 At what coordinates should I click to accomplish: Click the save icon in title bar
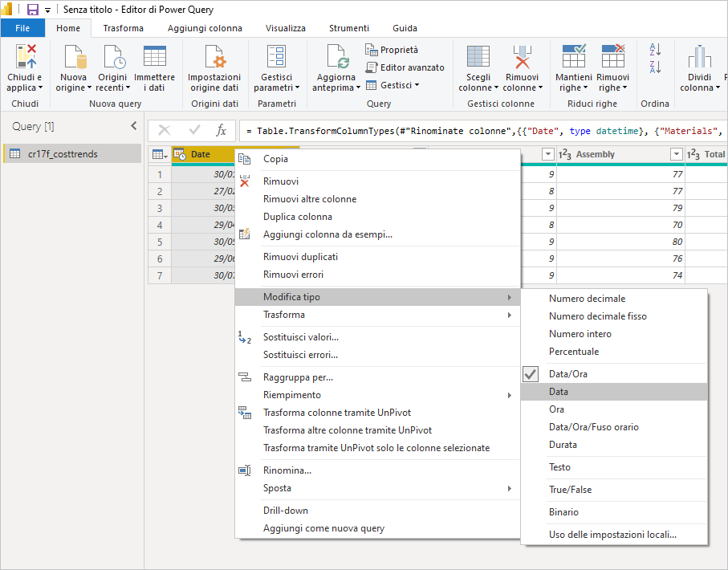32,10
